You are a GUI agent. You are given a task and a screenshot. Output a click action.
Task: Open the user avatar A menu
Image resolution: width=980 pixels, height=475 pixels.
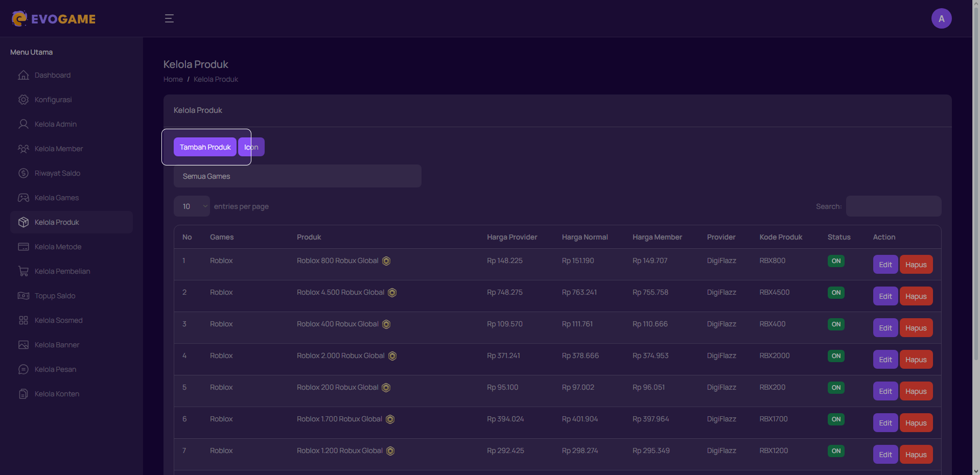[x=941, y=18]
